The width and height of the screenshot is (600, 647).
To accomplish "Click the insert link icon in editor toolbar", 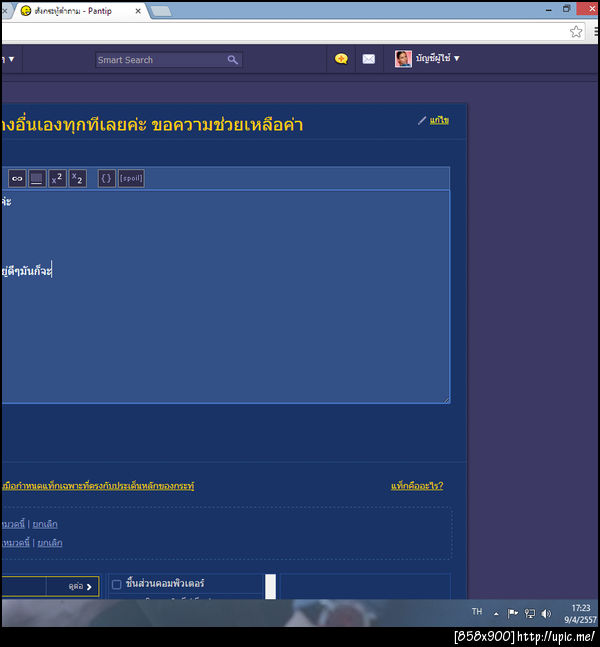I will pyautogui.click(x=17, y=179).
